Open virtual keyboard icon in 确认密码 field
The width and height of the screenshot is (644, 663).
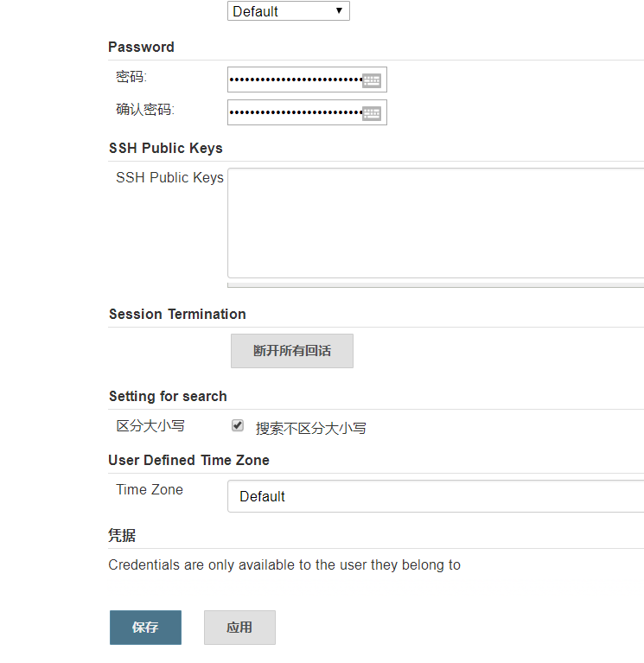point(372,113)
